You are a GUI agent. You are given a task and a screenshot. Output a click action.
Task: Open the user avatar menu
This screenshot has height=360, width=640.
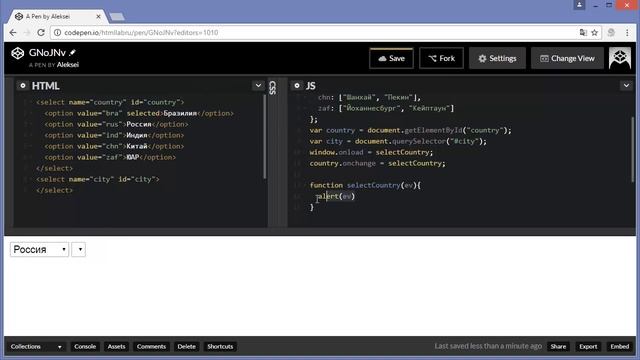coord(620,58)
